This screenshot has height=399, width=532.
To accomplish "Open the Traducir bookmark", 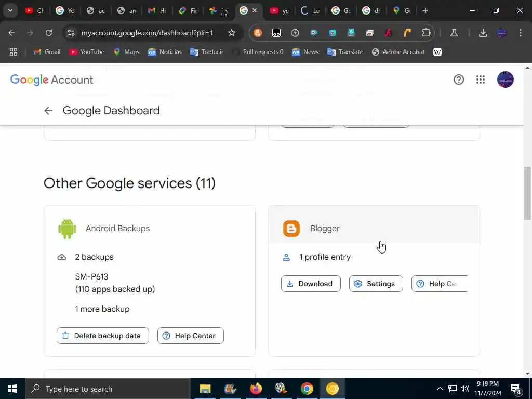I will (207, 52).
